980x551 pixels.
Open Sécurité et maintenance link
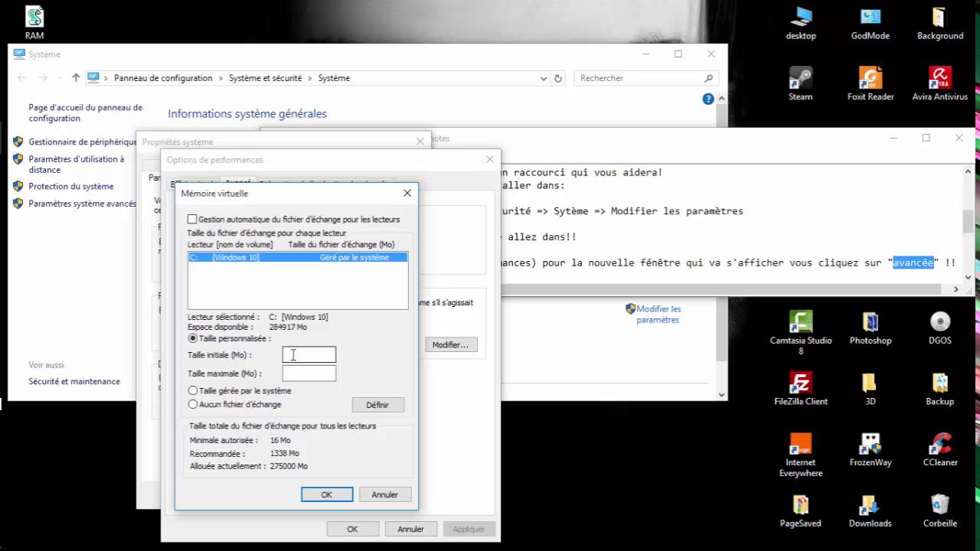[x=74, y=381]
